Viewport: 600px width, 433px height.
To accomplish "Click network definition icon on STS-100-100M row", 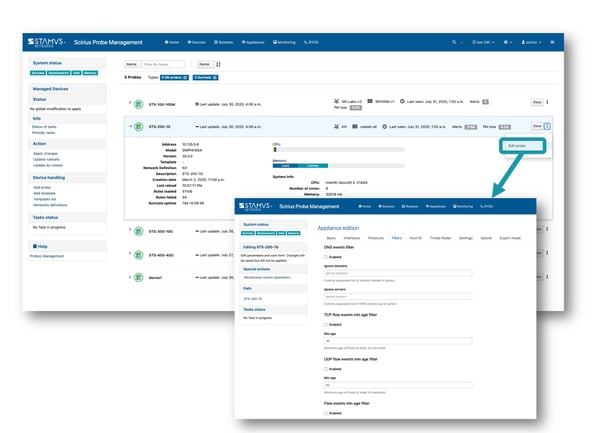I will 336,101.
